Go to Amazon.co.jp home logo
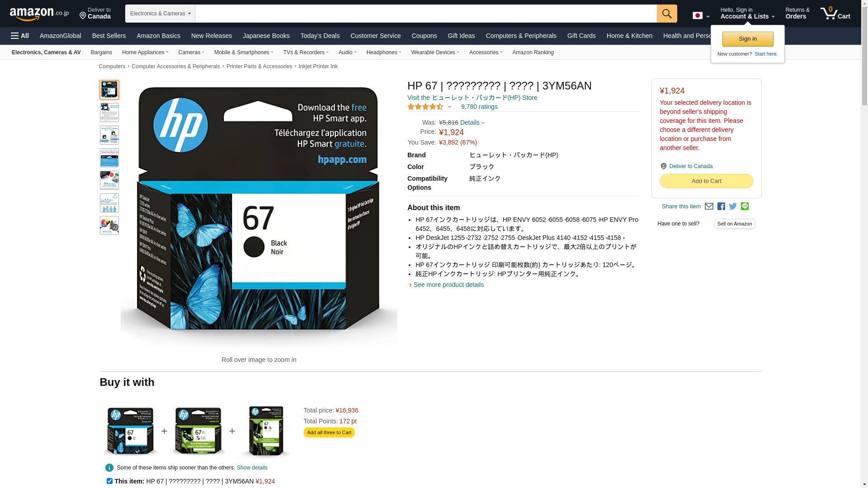This screenshot has height=488, width=868. click(x=39, y=14)
